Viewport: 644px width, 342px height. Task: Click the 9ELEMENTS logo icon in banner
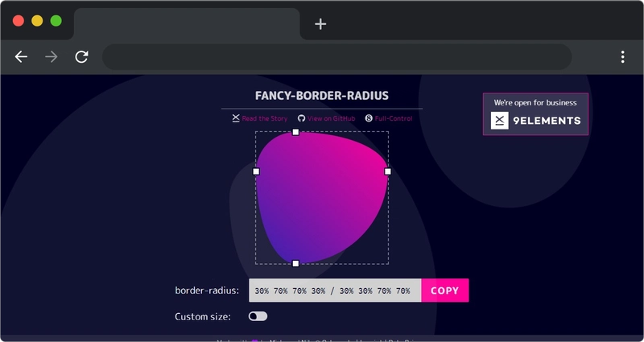click(499, 120)
